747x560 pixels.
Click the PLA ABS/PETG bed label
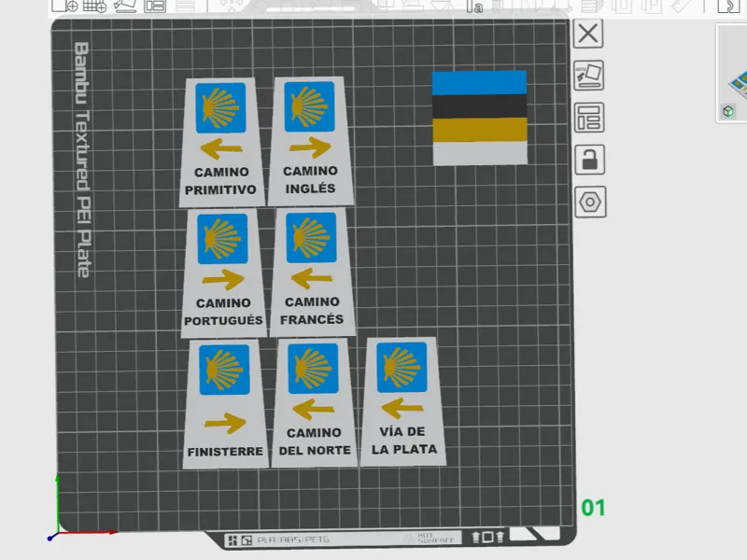pos(293,539)
